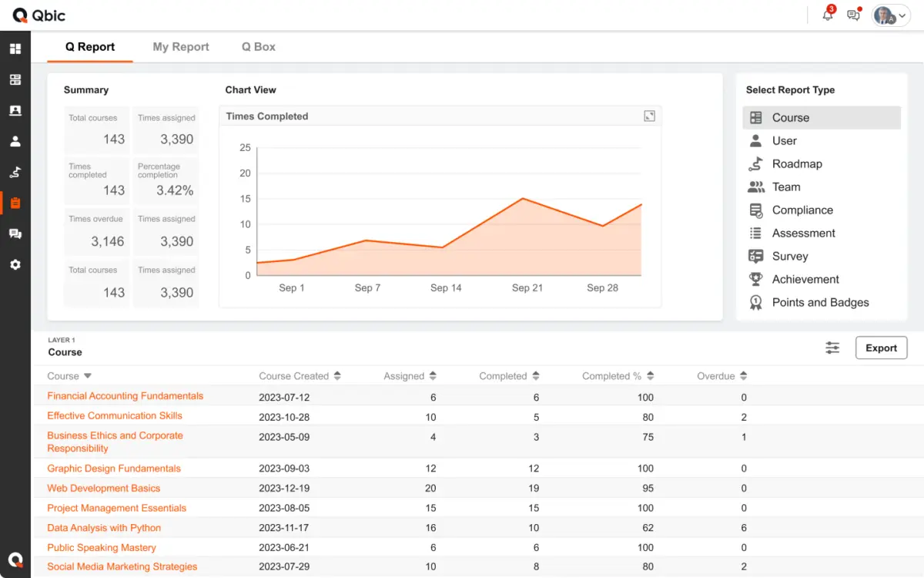Viewport: 924px width, 578px height.
Task: Click the Export button
Action: point(881,348)
